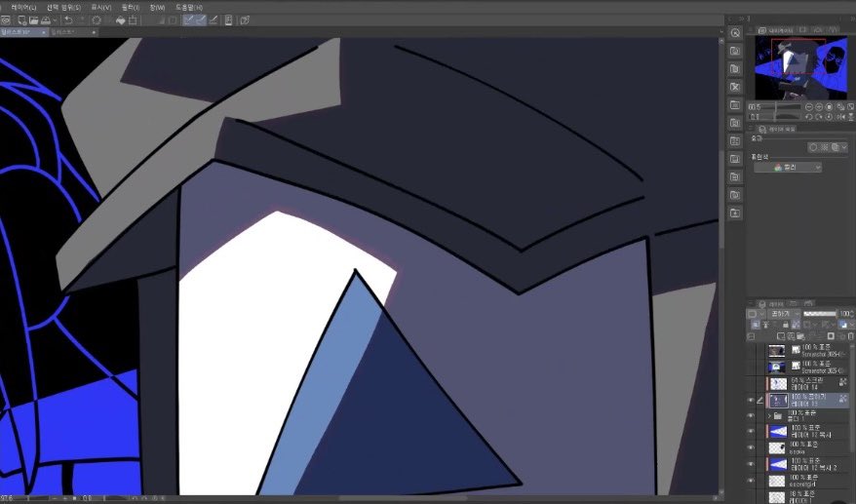Click the Scale/Rotate transform toolbar icon

click(x=133, y=20)
